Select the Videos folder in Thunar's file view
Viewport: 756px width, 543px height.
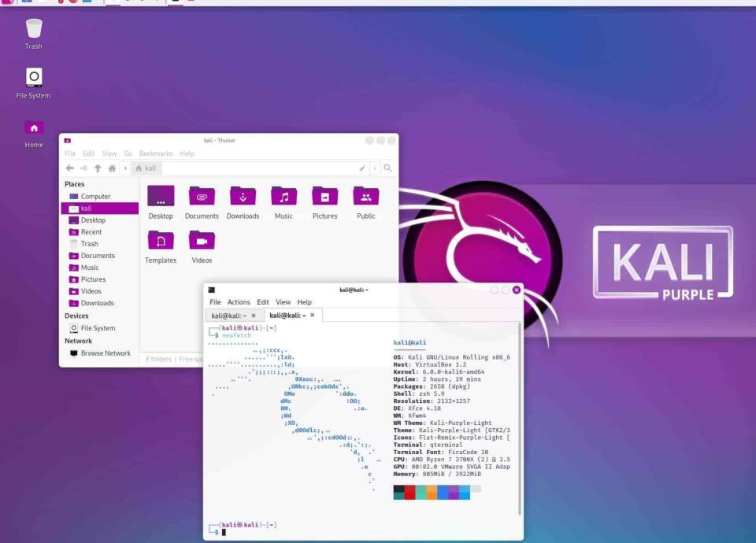coord(202,246)
